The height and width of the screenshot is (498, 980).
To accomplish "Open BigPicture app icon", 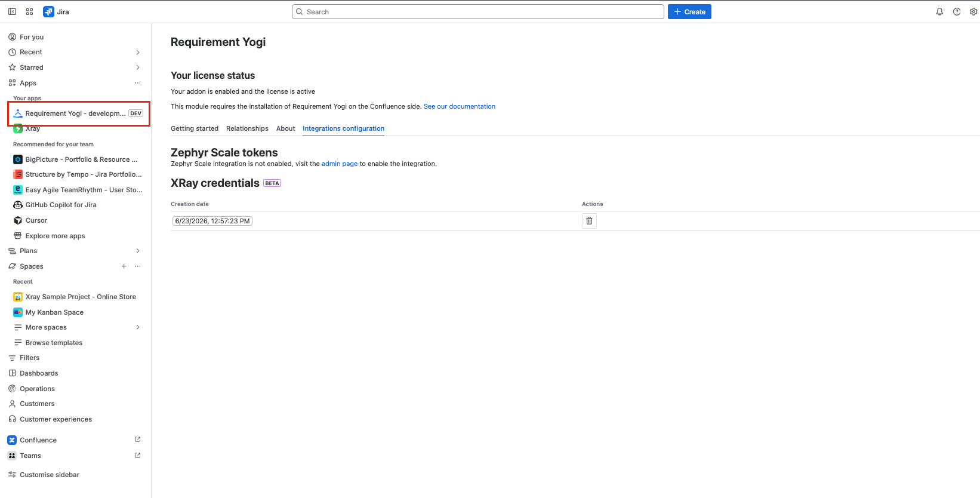I will click(18, 159).
